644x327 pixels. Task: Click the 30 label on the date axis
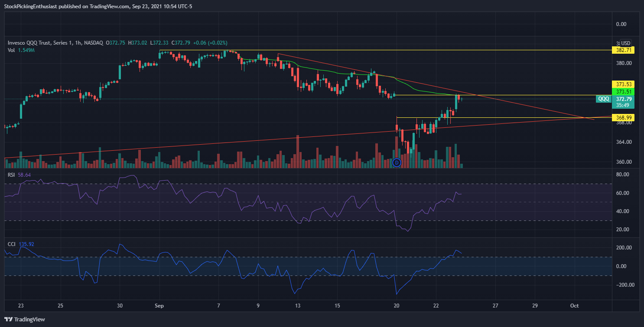coord(120,306)
